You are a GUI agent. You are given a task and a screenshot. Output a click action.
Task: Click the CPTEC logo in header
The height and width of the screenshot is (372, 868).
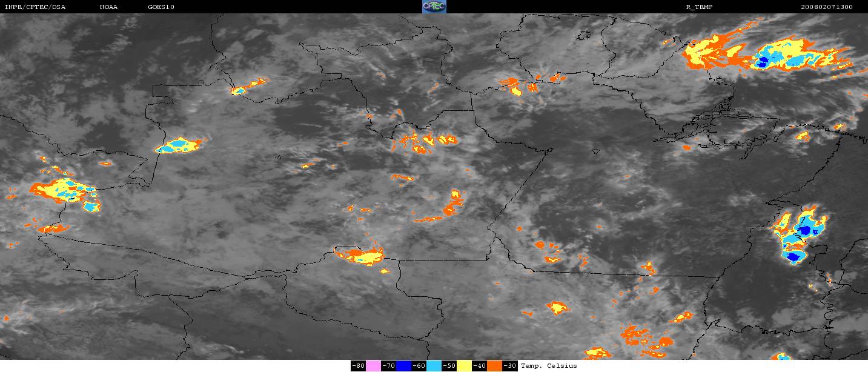pos(434,7)
